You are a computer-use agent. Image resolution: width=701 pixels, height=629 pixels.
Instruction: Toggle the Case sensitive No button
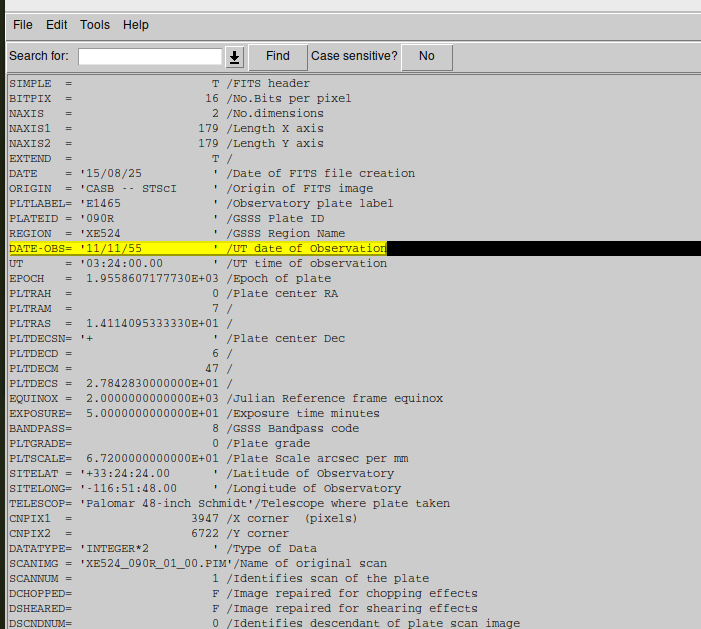[427, 56]
